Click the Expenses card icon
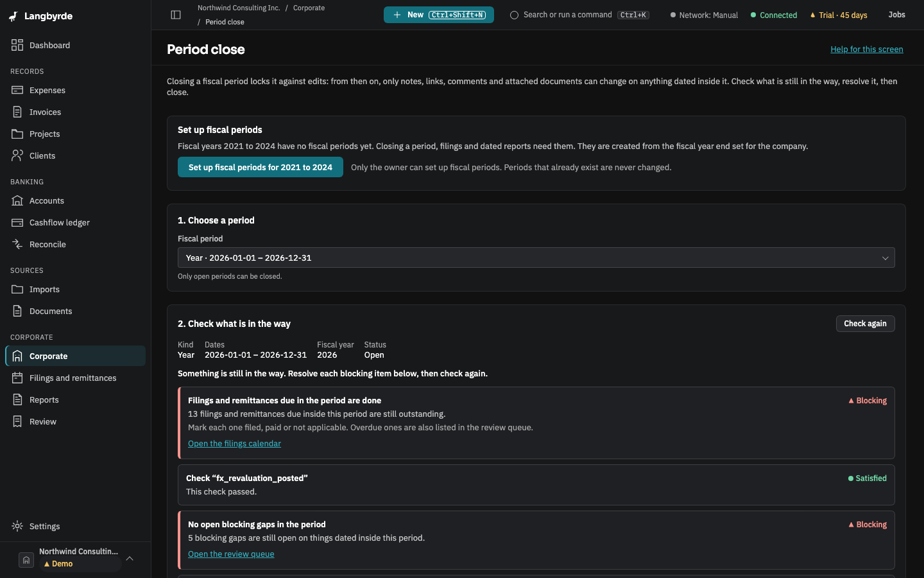 [x=17, y=90]
